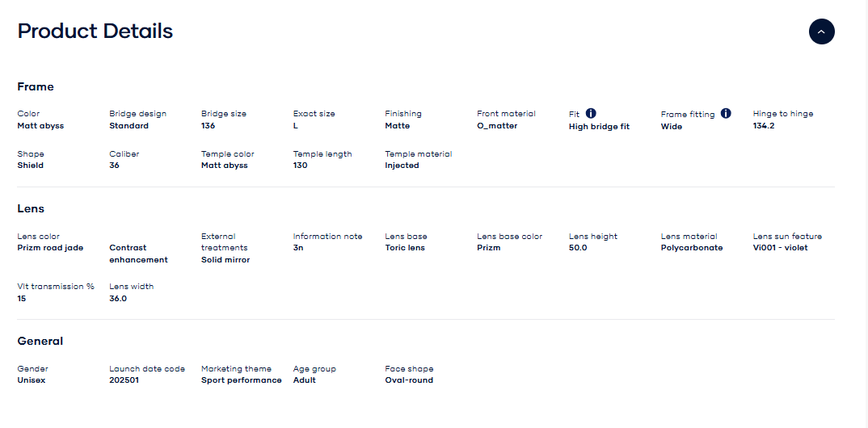Select the Lens section heading
This screenshot has height=428, width=868.
31,208
